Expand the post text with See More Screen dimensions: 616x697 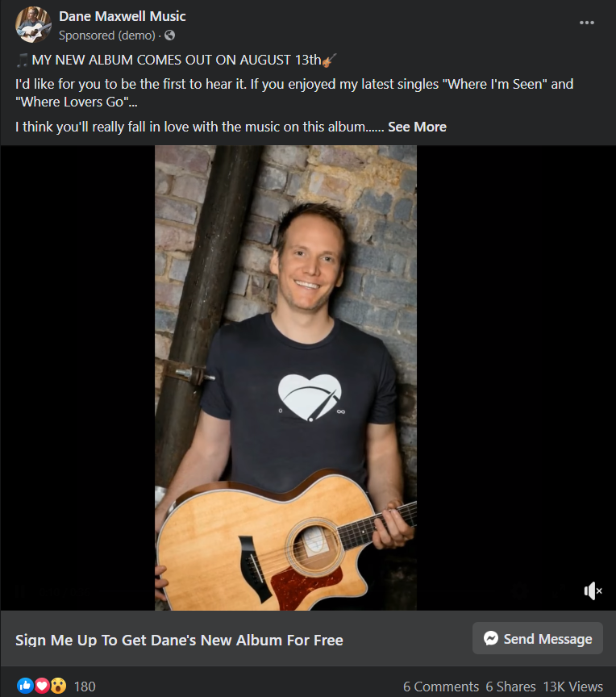pyautogui.click(x=417, y=127)
